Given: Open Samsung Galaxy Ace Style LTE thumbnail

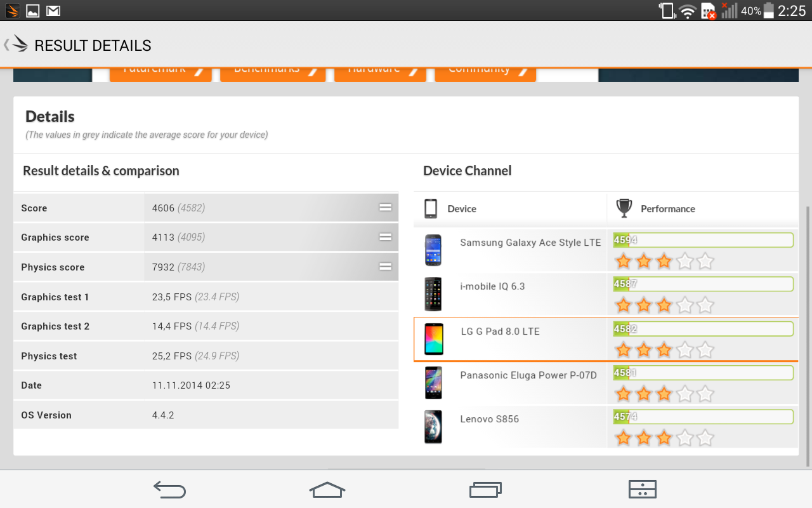Looking at the screenshot, I should pos(433,250).
